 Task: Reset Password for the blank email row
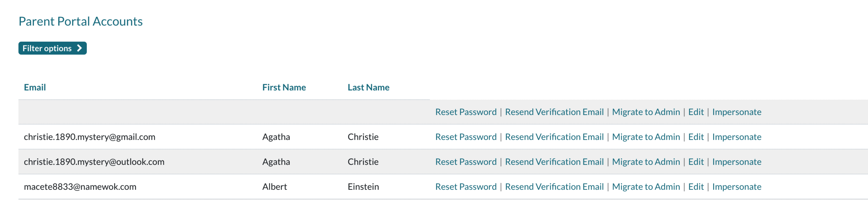[466, 112]
